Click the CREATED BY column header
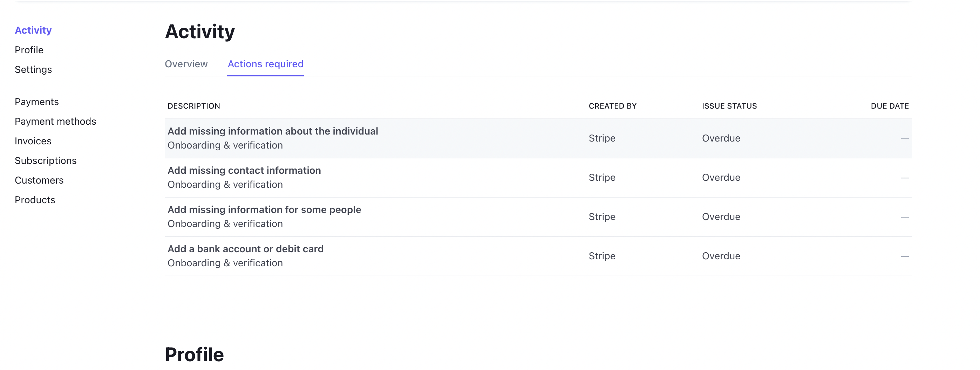The image size is (980, 370). 613,106
